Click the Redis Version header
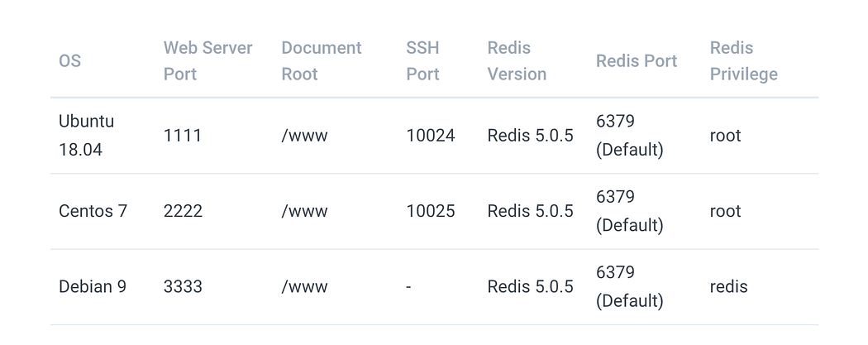 [517, 61]
